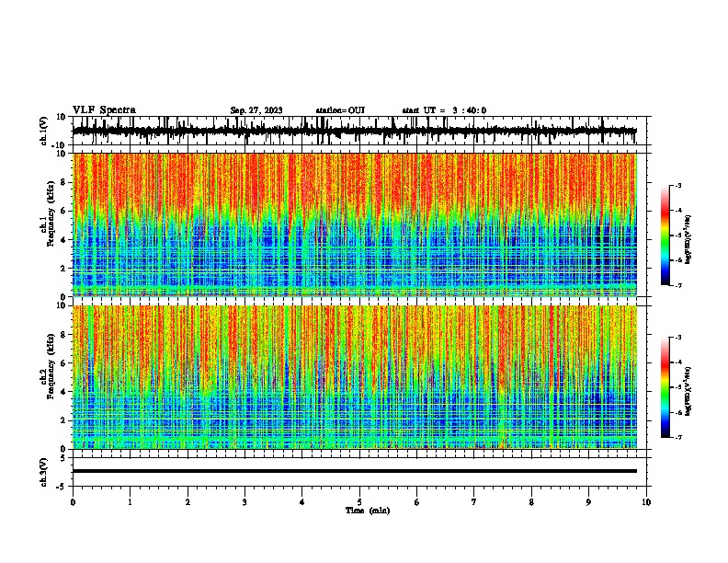Screen dimensions: 728x563
Task: Click the "6" kHz tick of ch.1 spectrogram
Action: pos(63,211)
